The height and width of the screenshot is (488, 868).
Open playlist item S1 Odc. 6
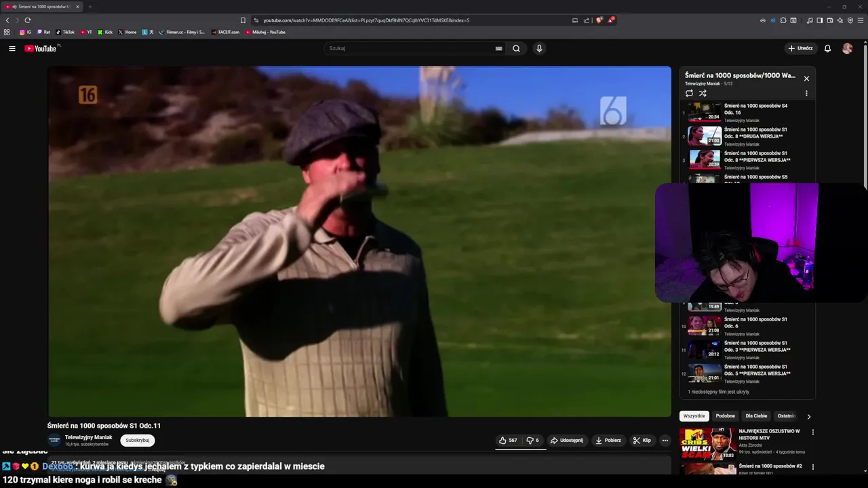coord(746,326)
